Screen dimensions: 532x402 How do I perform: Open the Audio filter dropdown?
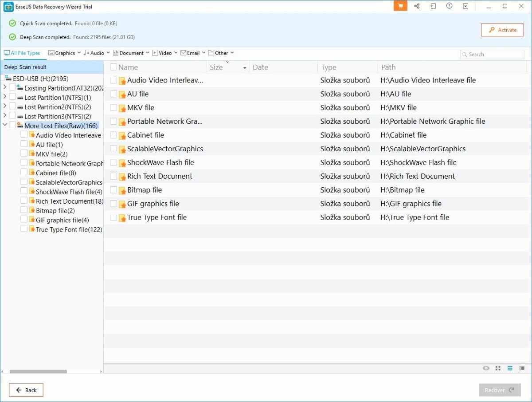(108, 53)
